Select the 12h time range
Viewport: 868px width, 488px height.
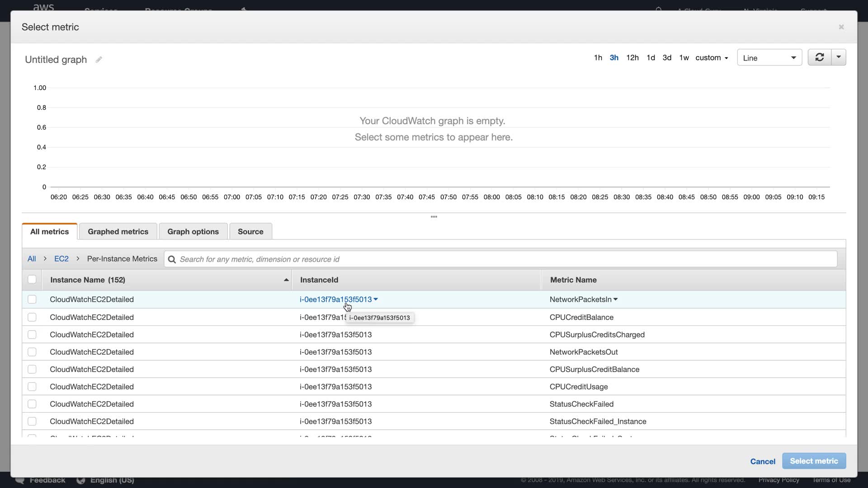tap(632, 58)
